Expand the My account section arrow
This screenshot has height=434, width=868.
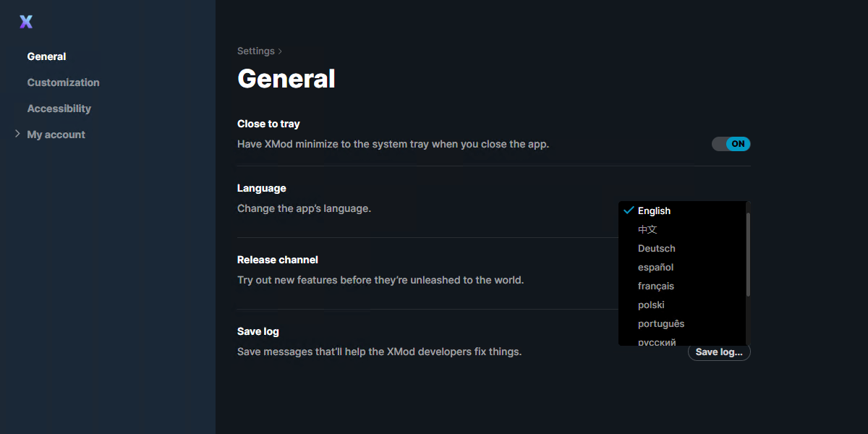point(17,134)
